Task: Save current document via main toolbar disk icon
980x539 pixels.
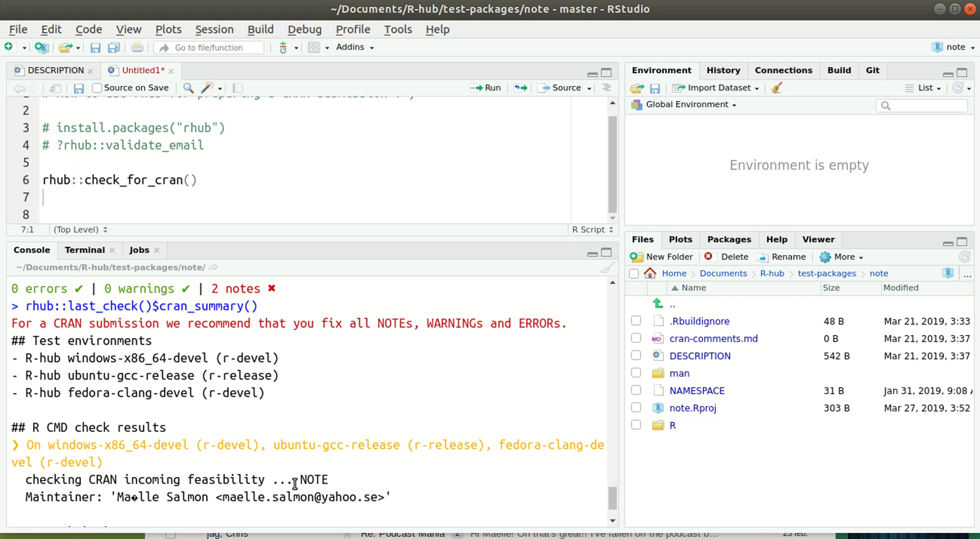Action: 95,48
